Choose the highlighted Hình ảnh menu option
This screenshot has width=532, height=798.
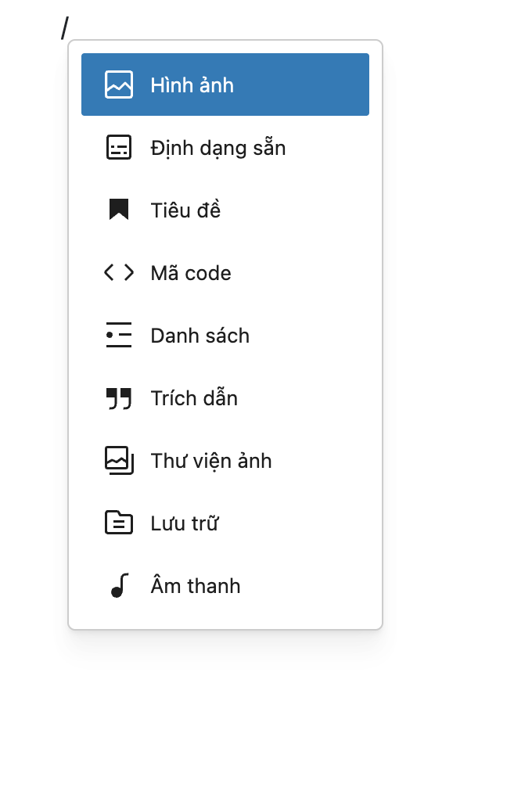click(225, 84)
